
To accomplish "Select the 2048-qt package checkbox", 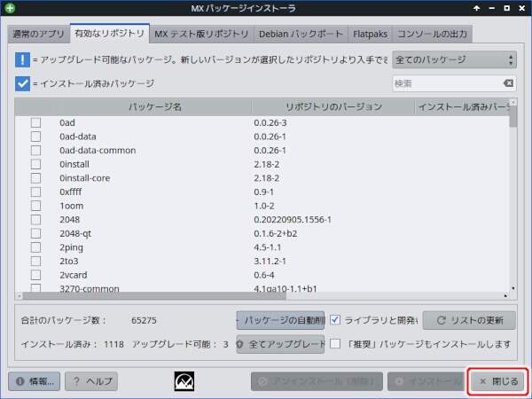I will click(35, 233).
